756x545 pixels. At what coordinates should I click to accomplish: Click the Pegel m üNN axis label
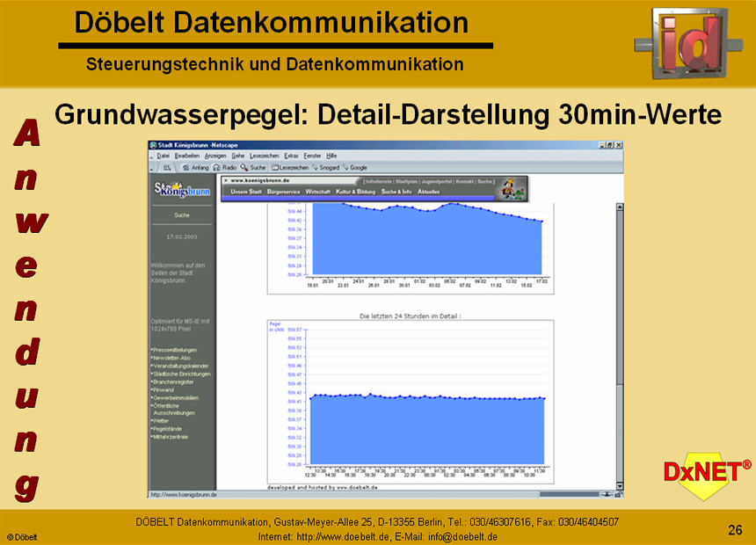(x=276, y=327)
